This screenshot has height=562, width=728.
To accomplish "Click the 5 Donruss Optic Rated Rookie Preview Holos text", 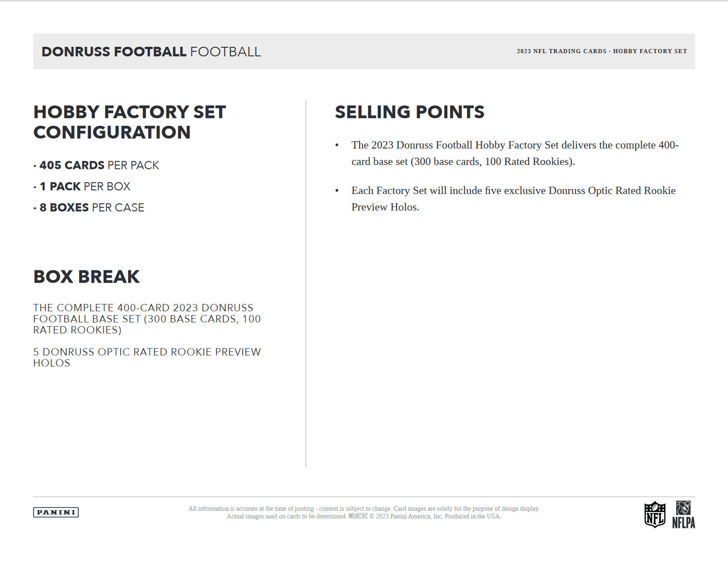I will [x=146, y=358].
